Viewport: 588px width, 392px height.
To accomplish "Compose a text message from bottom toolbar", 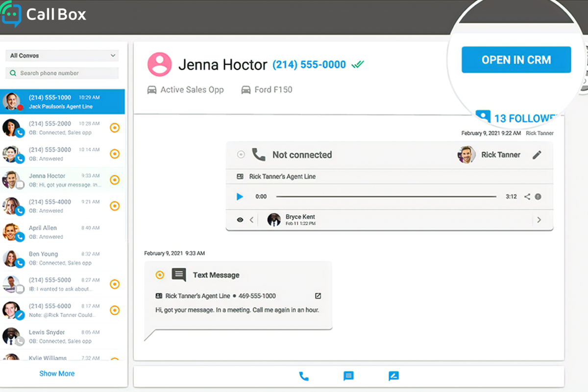I will coord(348,376).
